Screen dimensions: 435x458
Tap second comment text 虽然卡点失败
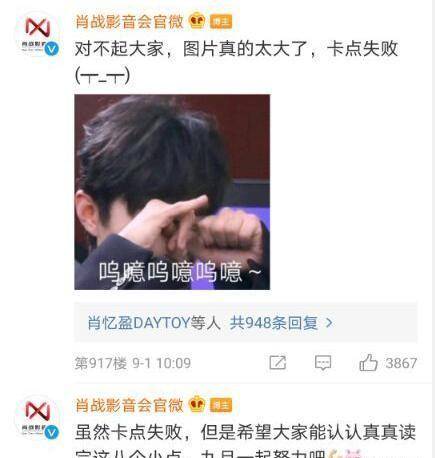pos(128,432)
